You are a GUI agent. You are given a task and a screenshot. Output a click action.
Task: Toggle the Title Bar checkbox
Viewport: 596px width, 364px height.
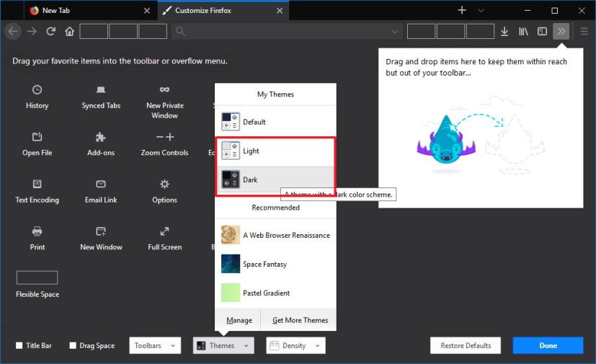click(19, 345)
